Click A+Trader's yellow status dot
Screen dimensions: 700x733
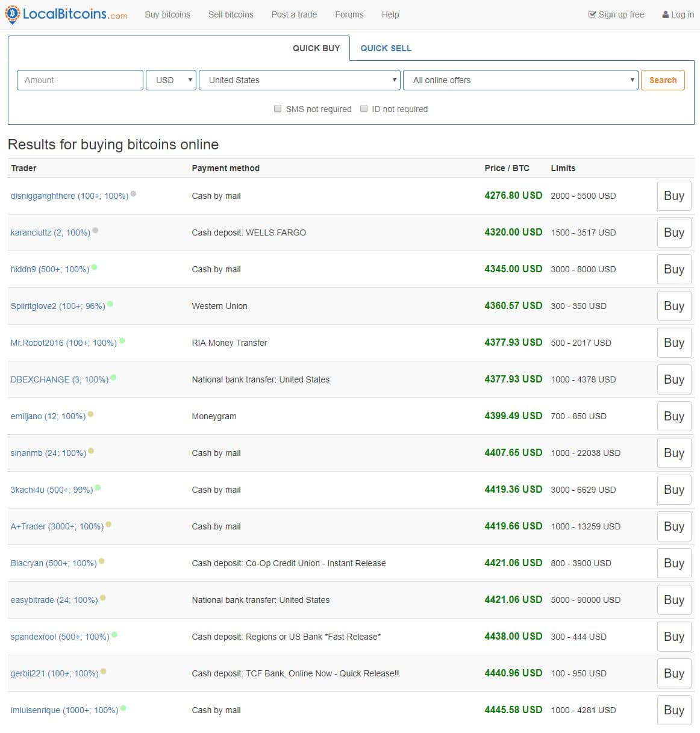coord(108,524)
